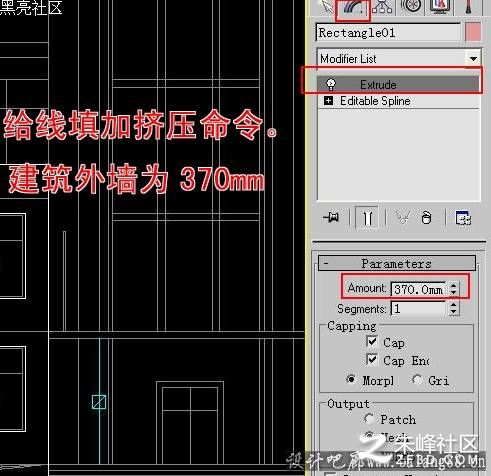Image resolution: width=491 pixels, height=476 pixels.
Task: Select Patch output radio button
Action: click(369, 419)
